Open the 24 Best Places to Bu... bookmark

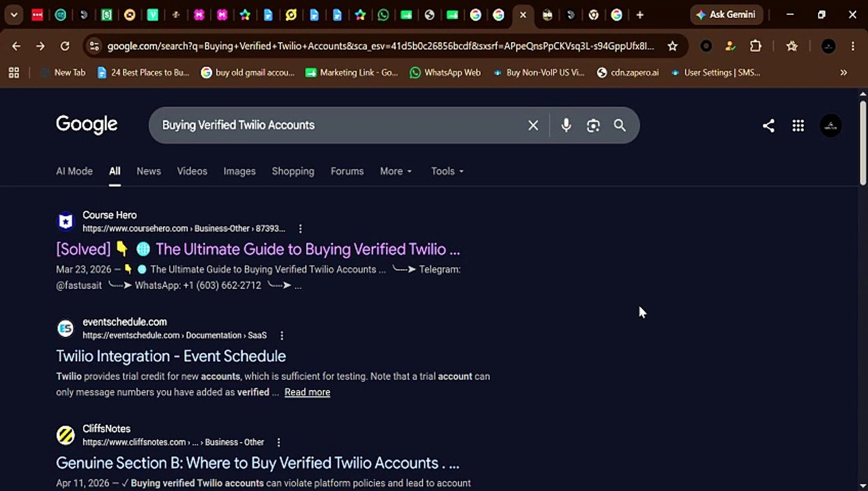click(x=143, y=72)
